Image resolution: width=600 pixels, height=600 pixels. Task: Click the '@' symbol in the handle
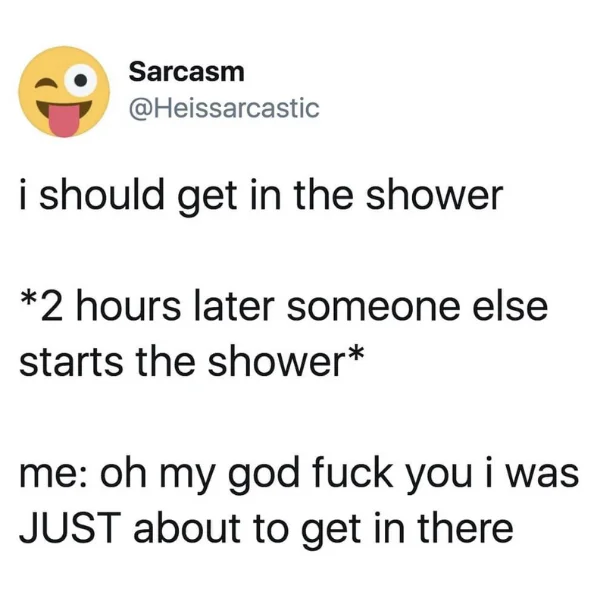142,110
